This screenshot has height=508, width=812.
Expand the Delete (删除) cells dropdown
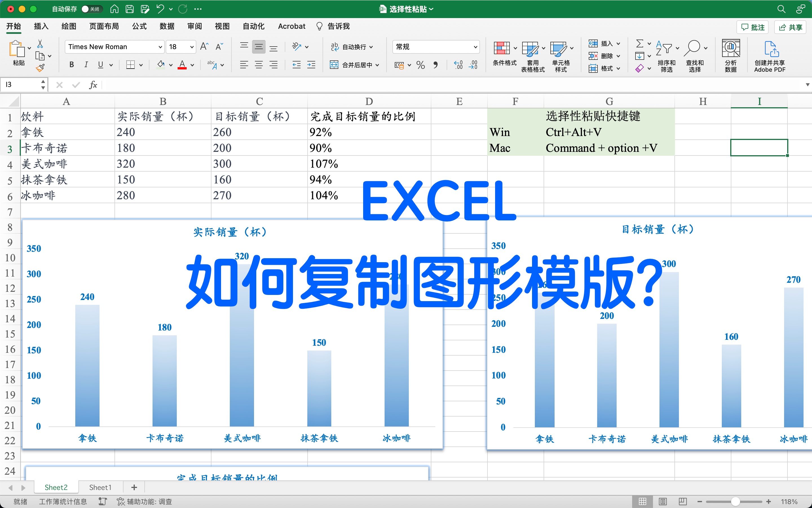click(x=618, y=56)
